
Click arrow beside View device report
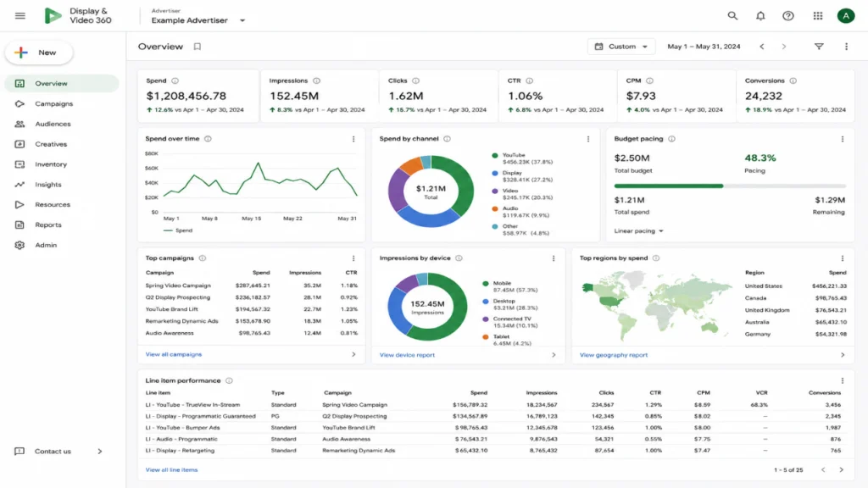tap(553, 355)
